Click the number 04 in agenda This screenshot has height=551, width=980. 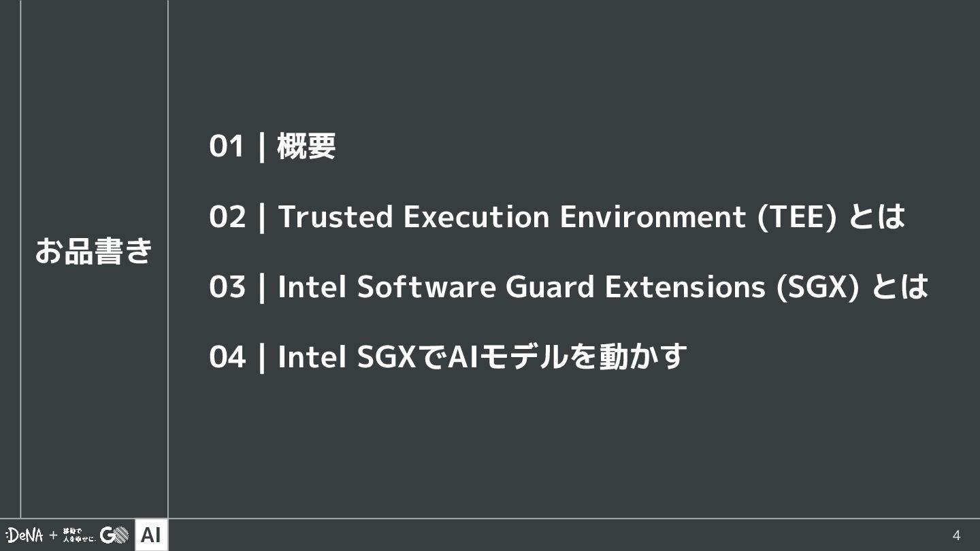(227, 357)
